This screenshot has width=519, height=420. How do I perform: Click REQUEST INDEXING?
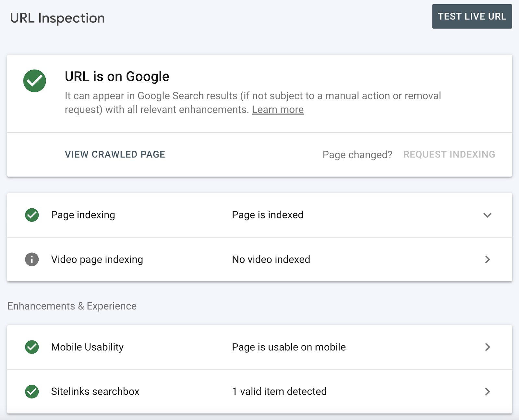(x=449, y=155)
